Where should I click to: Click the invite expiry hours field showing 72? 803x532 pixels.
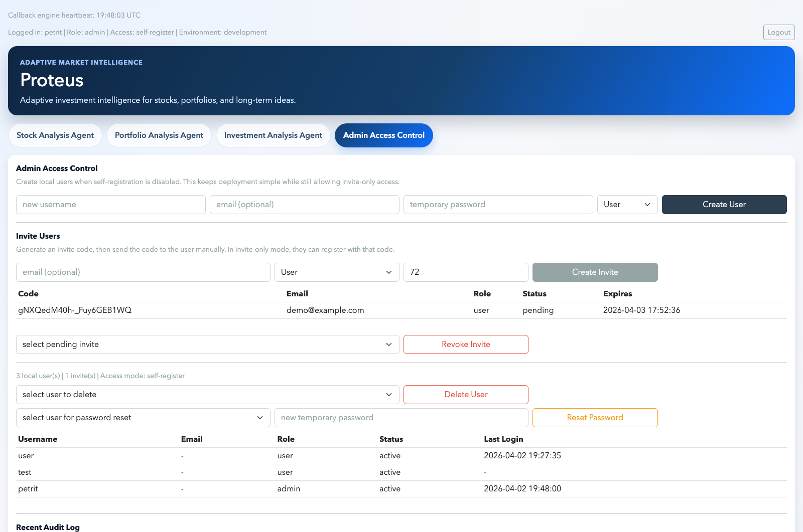pos(465,272)
